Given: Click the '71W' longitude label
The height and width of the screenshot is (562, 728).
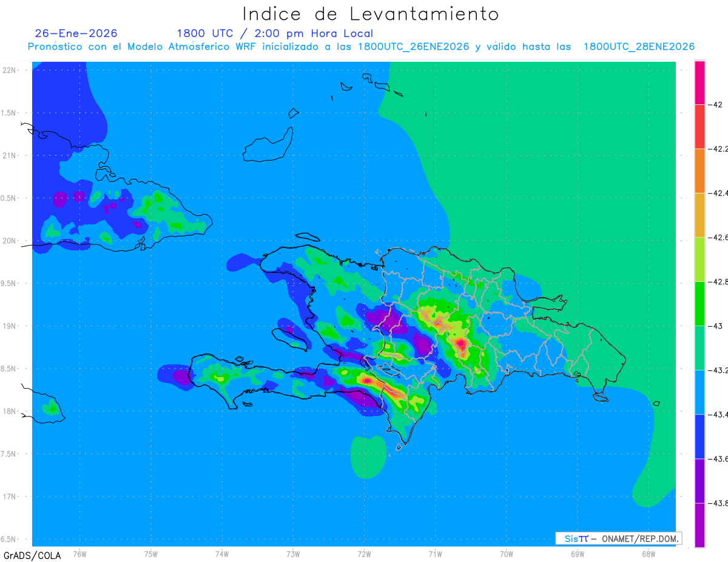Looking at the screenshot, I should (x=435, y=554).
